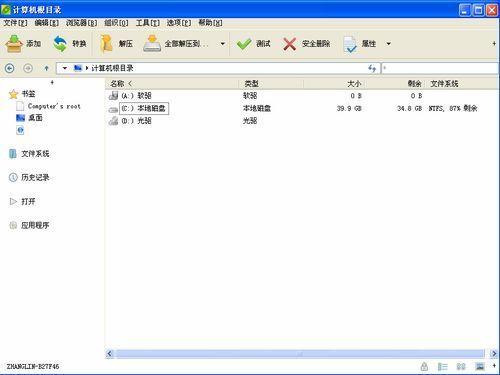500x375 pixels.
Task: Click the 文件系统 sidebar icon
Action: [13, 154]
